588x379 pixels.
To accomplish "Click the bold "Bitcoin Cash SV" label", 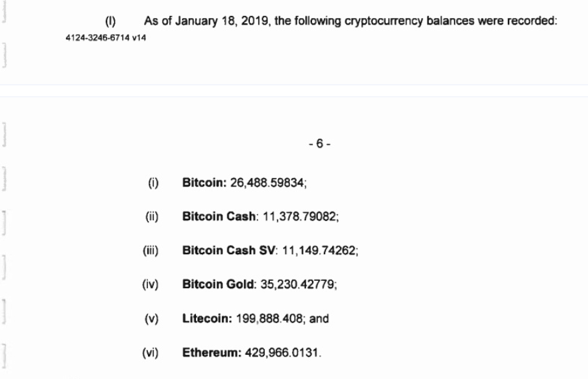I will (221, 250).
